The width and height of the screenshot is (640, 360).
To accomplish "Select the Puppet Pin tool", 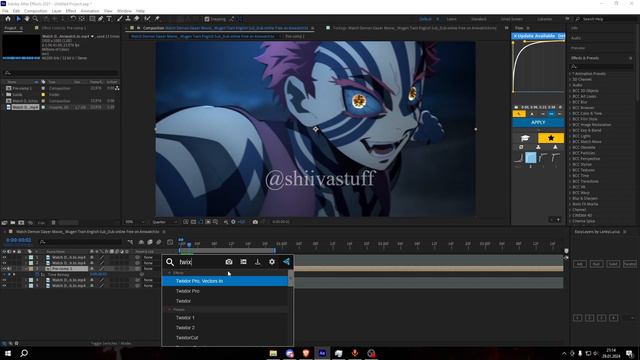I will (157, 19).
